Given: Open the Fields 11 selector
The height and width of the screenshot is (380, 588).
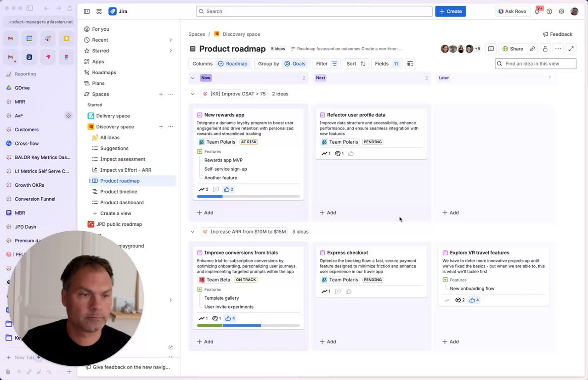Looking at the screenshot, I should pyautogui.click(x=387, y=64).
